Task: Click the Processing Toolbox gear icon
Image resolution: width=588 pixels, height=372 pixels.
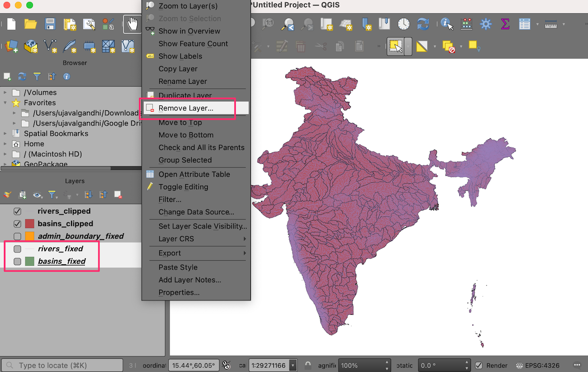Action: pyautogui.click(x=486, y=24)
